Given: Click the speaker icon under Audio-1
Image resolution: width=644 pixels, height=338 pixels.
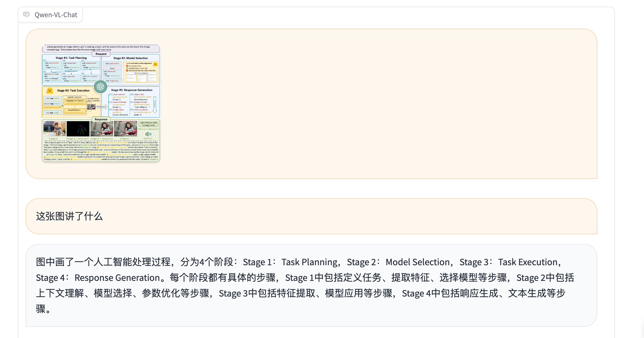Looking at the screenshot, I should (x=148, y=134).
